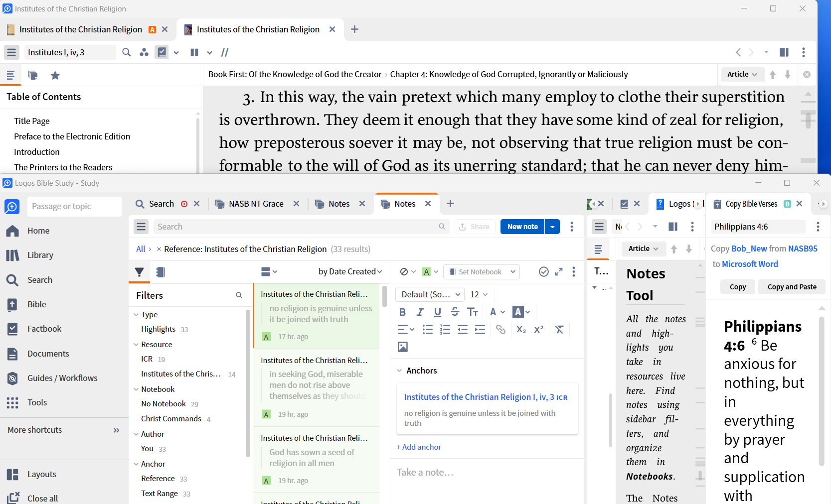Click the Favorites star icon in Institutes panel
The width and height of the screenshot is (831, 504).
click(x=55, y=75)
